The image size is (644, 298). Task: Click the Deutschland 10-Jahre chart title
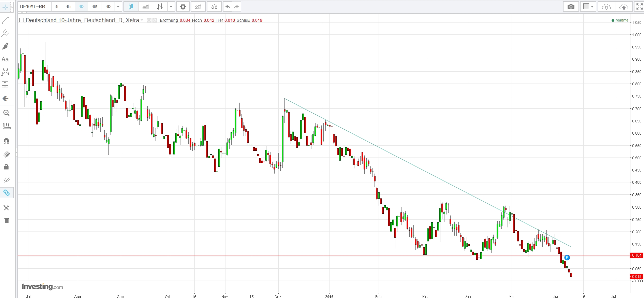[x=83, y=20]
